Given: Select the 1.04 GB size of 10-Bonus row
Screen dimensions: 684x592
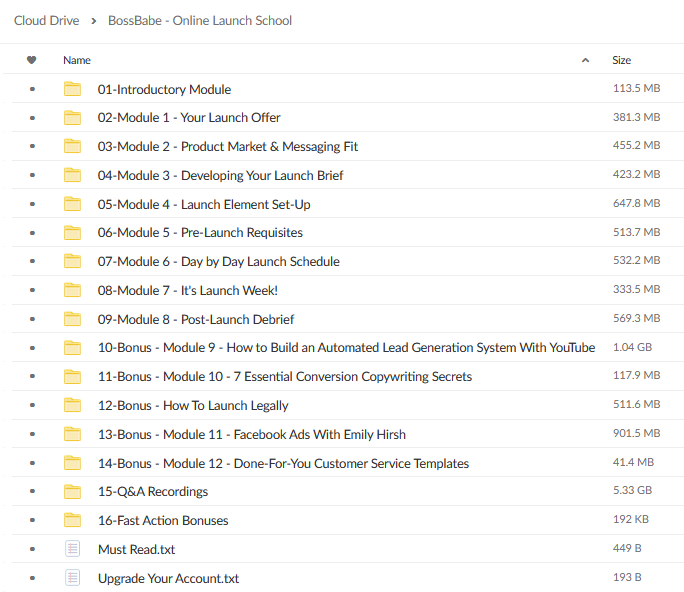Looking at the screenshot, I should (632, 348).
